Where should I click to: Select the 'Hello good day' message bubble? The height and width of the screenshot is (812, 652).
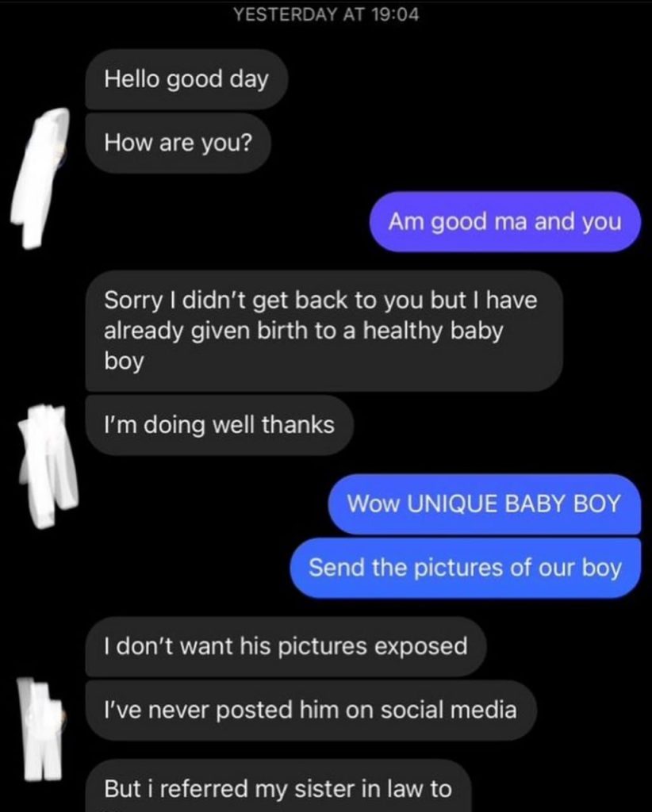[186, 79]
